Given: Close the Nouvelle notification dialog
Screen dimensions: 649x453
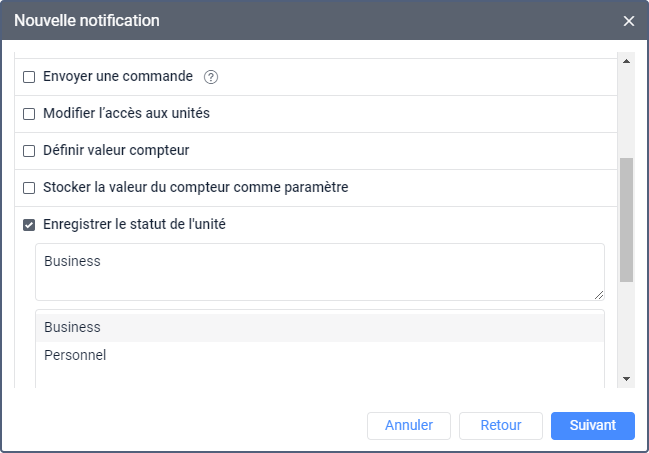Looking at the screenshot, I should 629,21.
